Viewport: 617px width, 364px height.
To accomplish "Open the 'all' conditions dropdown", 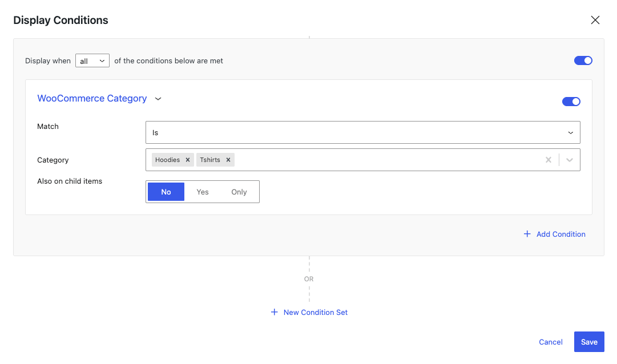I will click(92, 60).
